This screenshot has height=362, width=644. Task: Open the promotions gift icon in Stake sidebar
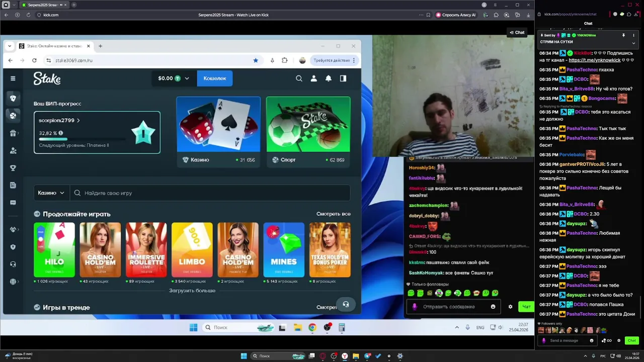13,133
